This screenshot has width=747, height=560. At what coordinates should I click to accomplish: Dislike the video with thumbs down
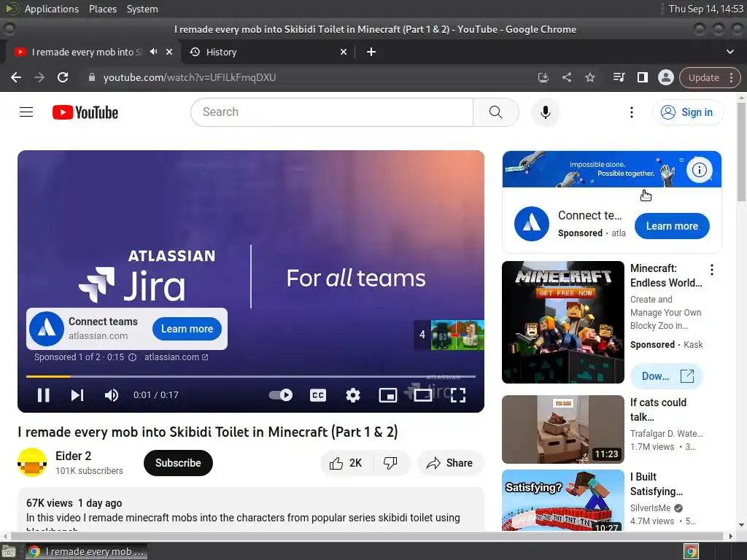coord(391,463)
